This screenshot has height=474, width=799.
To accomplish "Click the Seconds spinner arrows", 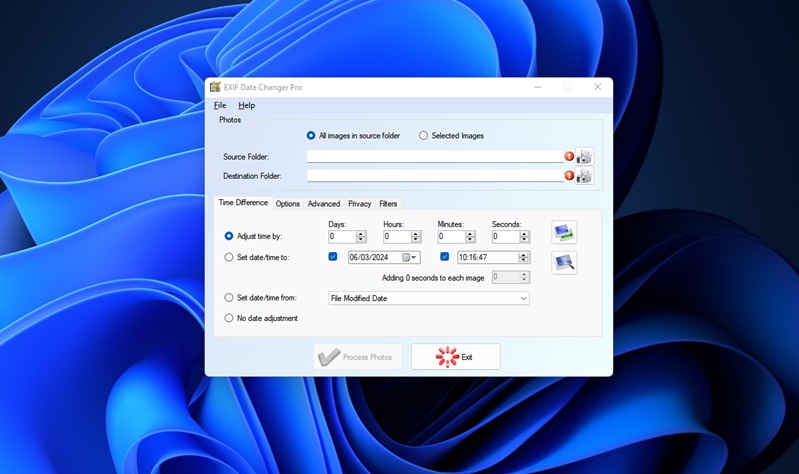I will 524,236.
